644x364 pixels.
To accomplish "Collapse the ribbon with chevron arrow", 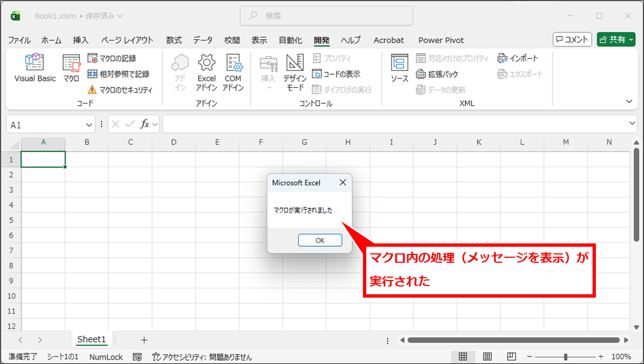I will tap(629, 101).
